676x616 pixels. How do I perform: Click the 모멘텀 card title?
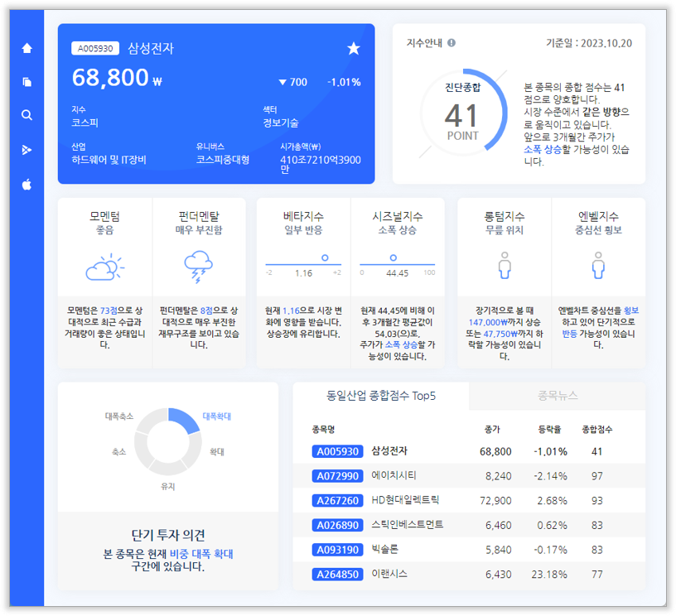tap(104, 216)
